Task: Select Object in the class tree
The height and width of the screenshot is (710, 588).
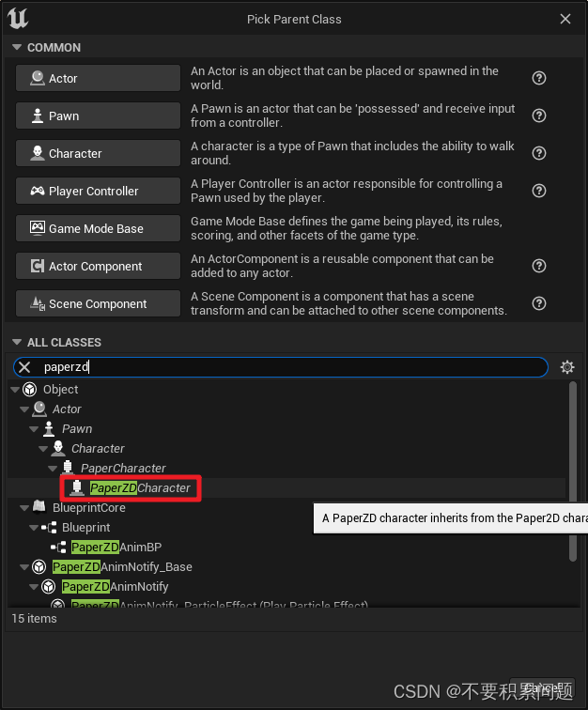Action: pyautogui.click(x=61, y=390)
